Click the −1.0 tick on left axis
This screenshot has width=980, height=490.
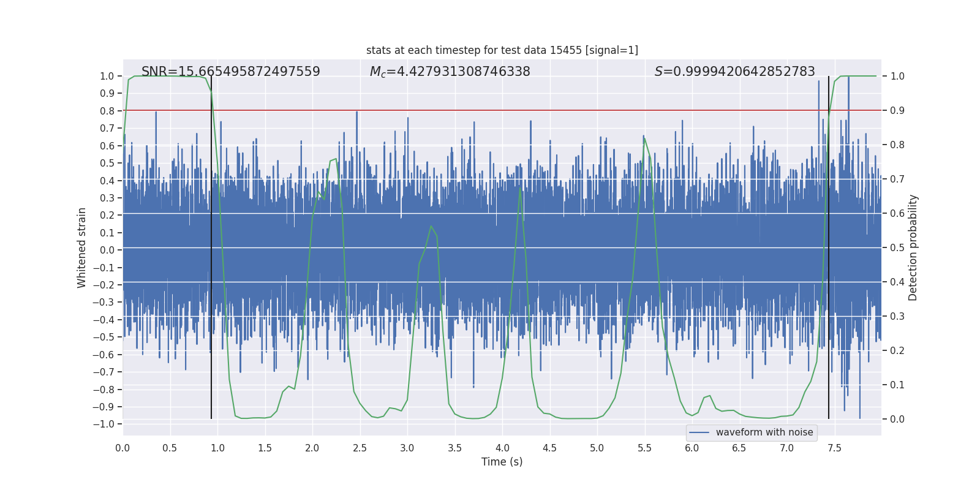coord(107,424)
